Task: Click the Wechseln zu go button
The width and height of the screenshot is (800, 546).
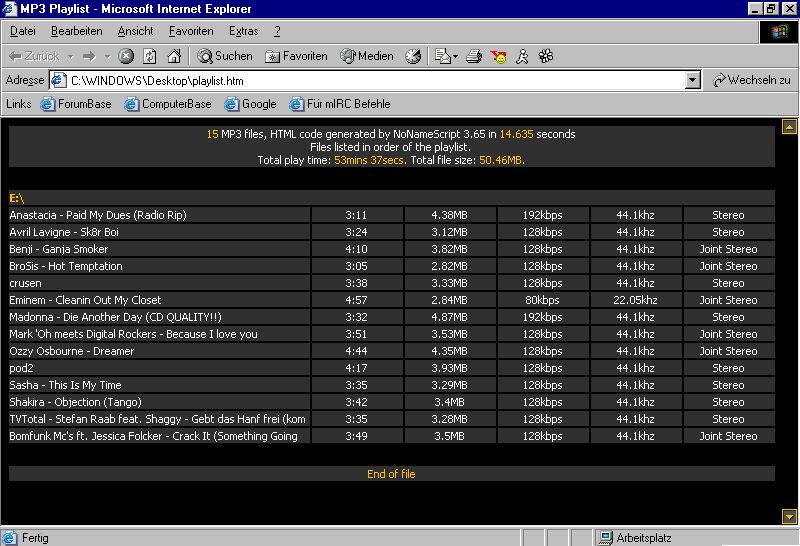Action: (x=752, y=80)
